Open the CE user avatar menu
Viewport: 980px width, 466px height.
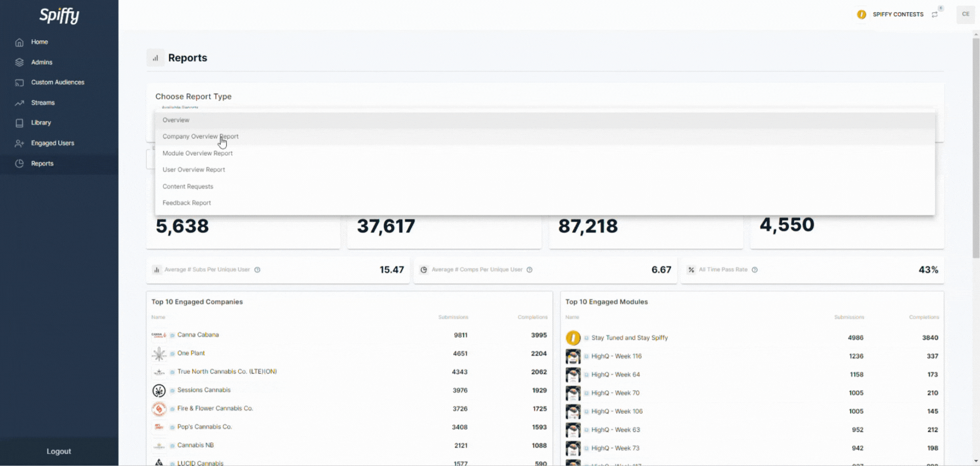tap(965, 14)
